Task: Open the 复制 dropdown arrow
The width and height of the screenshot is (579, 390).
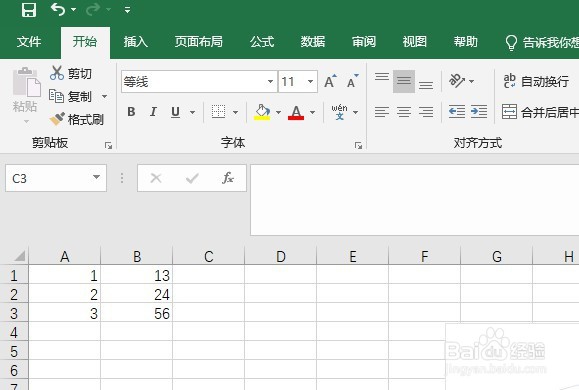Action: pos(105,97)
